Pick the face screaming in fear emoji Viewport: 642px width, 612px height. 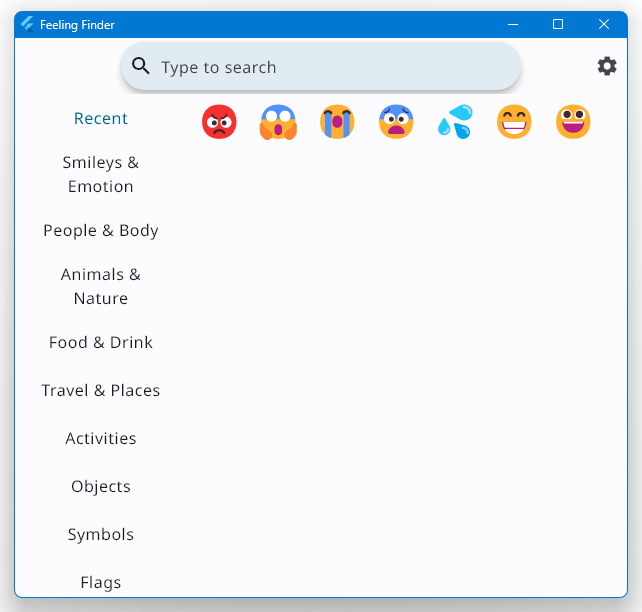278,122
